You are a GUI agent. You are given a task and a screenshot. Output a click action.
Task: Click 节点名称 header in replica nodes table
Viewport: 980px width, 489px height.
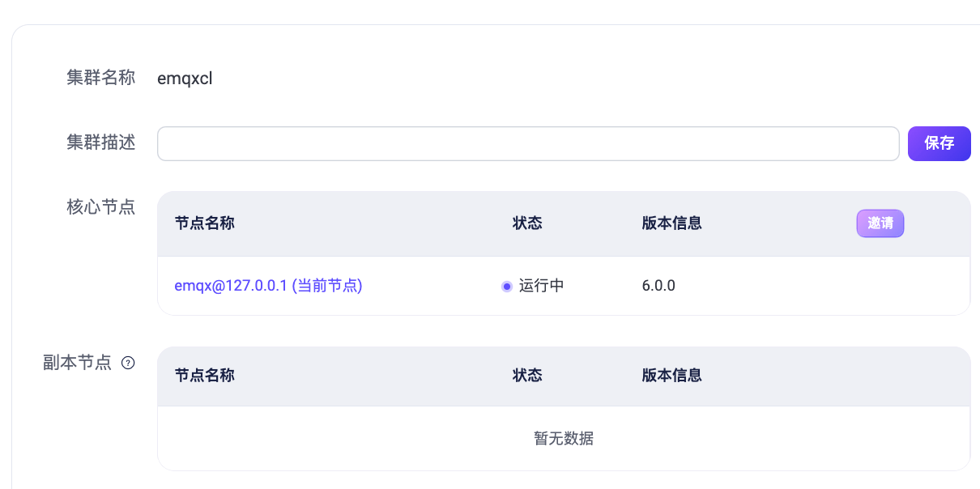[204, 376]
